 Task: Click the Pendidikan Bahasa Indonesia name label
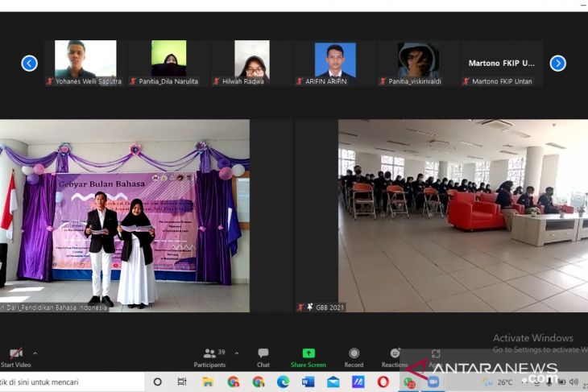pyautogui.click(x=53, y=307)
